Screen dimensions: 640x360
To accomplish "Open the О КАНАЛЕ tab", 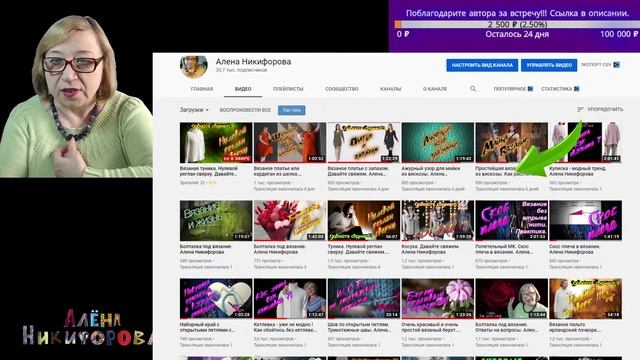I will (x=435, y=89).
